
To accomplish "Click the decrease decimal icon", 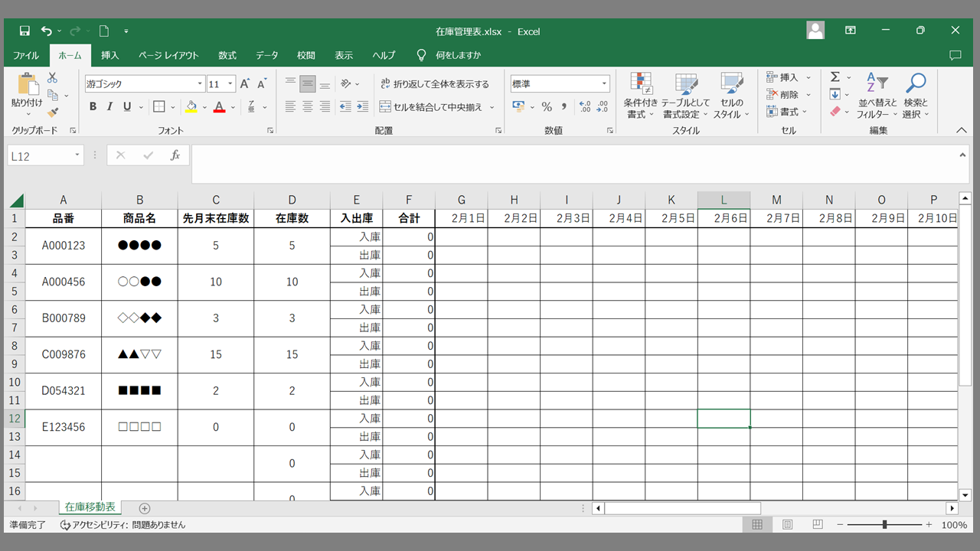I will tap(602, 107).
